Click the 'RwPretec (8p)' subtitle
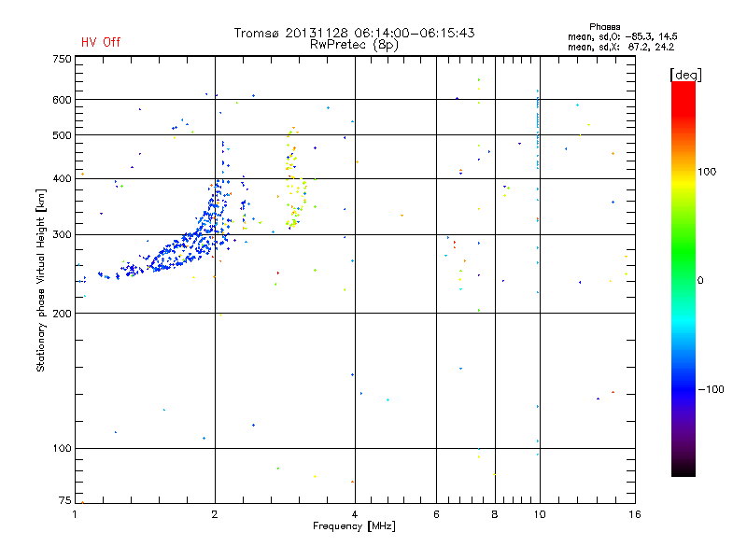The width and height of the screenshot is (747, 560). [354, 45]
